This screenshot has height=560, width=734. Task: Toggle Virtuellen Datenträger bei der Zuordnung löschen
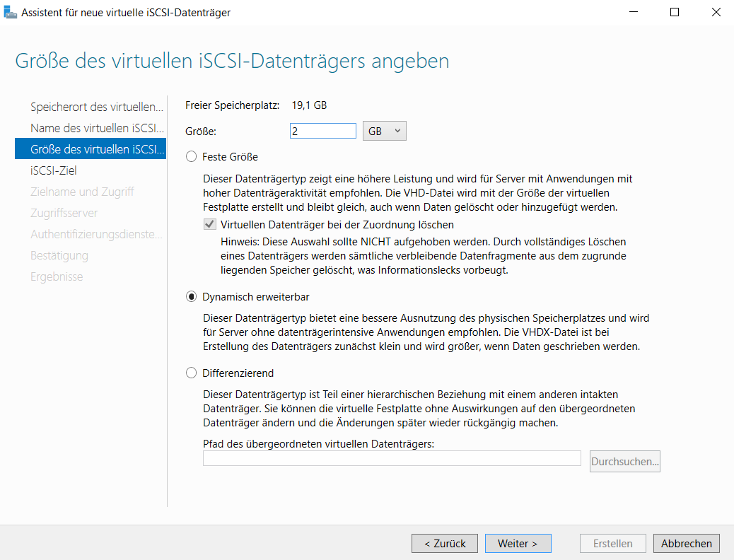pyautogui.click(x=209, y=225)
